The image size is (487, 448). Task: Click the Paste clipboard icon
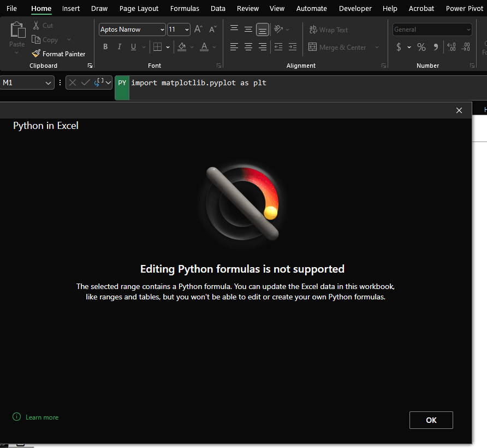17,30
